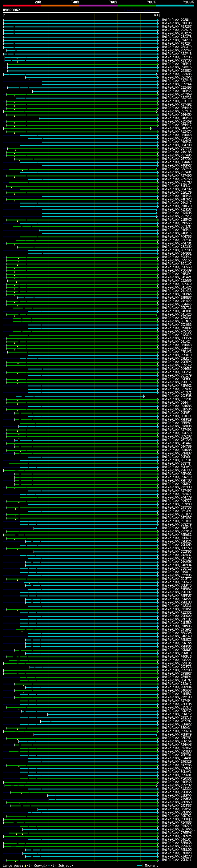The width and height of the screenshot is (197, 868).
Task: Click the query end position 341
Action: click(155, 15)
